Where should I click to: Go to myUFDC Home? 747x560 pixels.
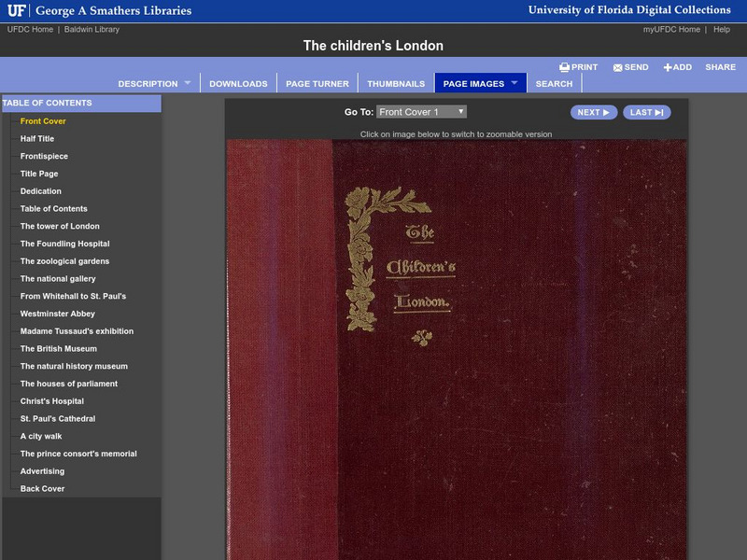671,30
